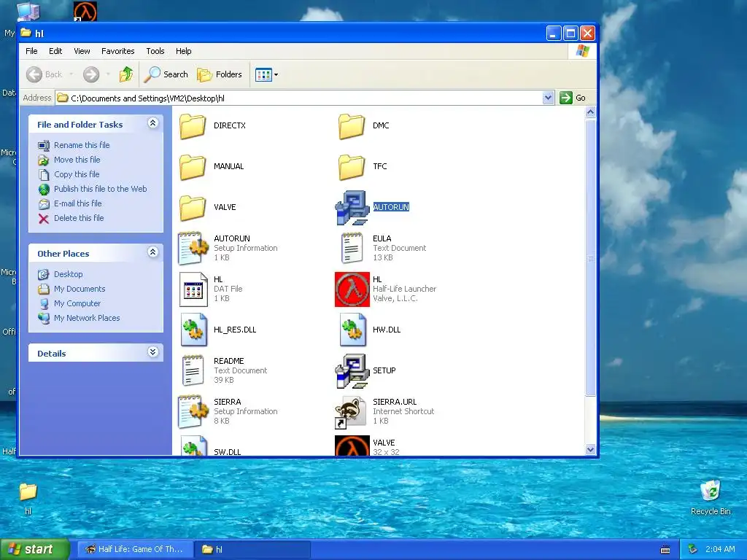Open the DIRECTX folder icon
The image size is (747, 560).
click(193, 126)
